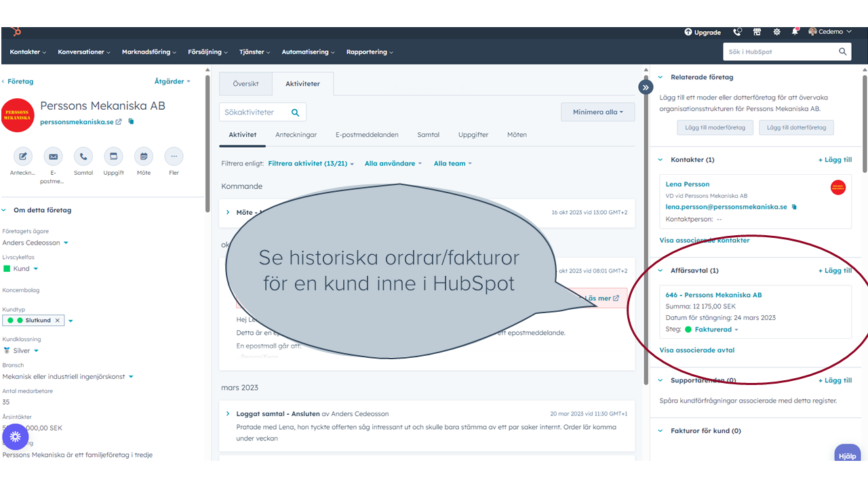Select the Samtal sub-tab

pos(429,135)
